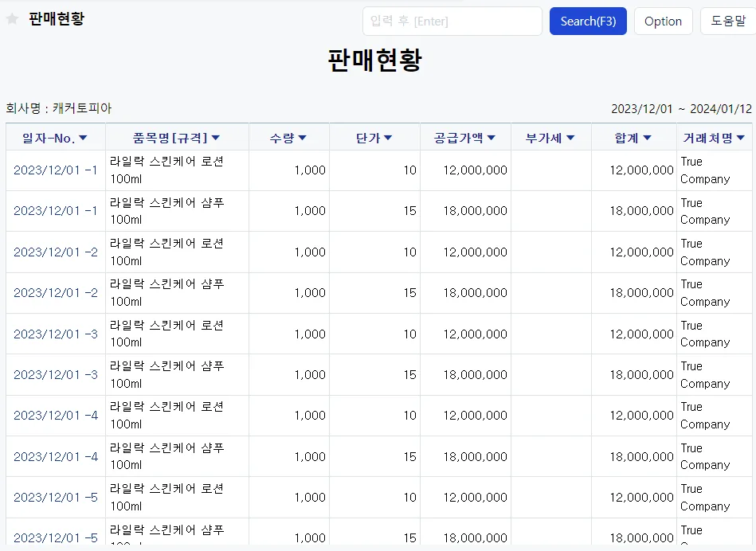This screenshot has height=551, width=756.
Task: Click the Search(F3) button
Action: coord(588,21)
